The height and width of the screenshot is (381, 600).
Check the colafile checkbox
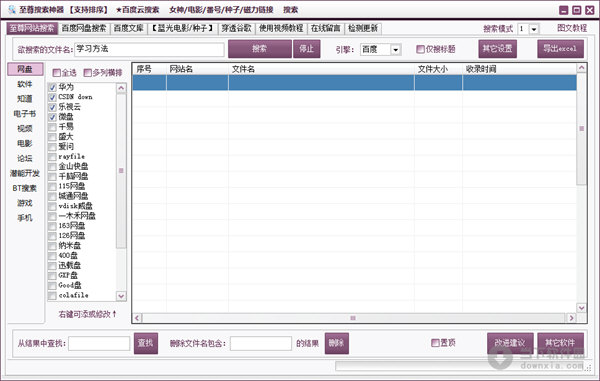pyautogui.click(x=52, y=296)
